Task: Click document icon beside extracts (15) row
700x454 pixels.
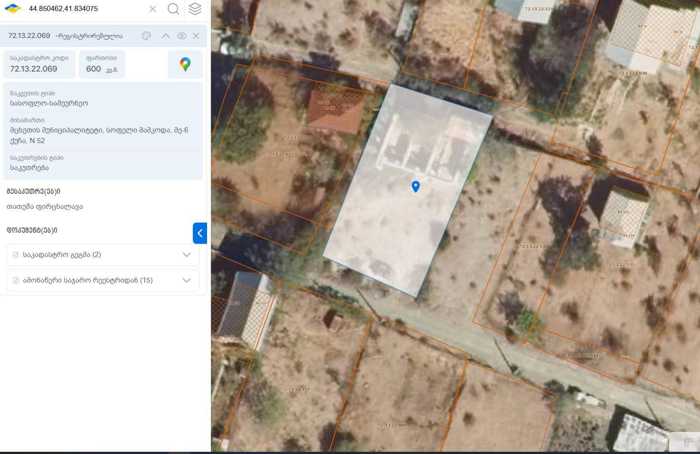Action: 16,280
